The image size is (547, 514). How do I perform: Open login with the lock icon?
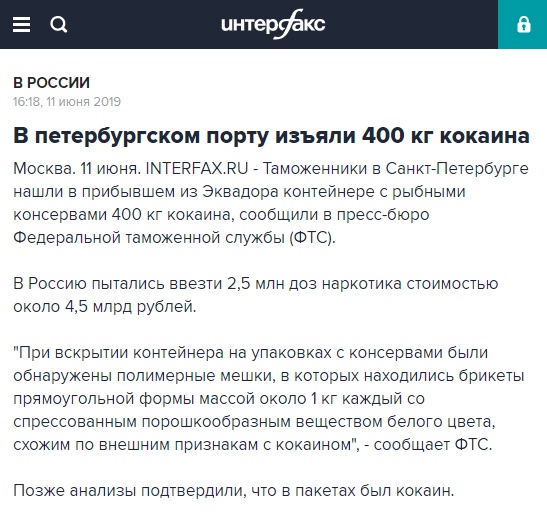point(523,25)
